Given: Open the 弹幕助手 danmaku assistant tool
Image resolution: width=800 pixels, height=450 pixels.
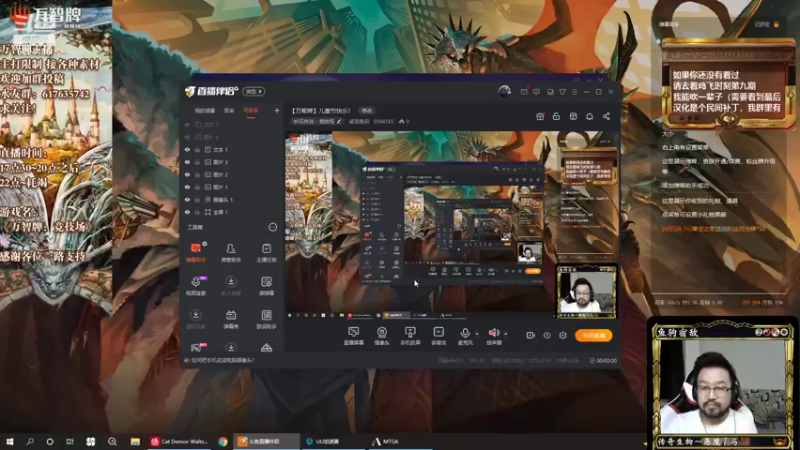Looking at the screenshot, I should pyautogui.click(x=195, y=253).
